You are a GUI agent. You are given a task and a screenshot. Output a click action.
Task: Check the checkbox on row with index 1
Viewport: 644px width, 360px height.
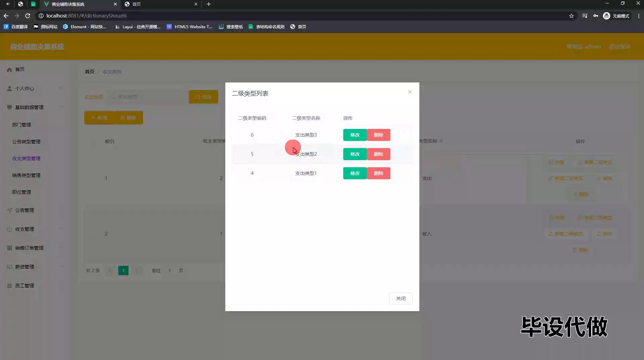coord(94,178)
